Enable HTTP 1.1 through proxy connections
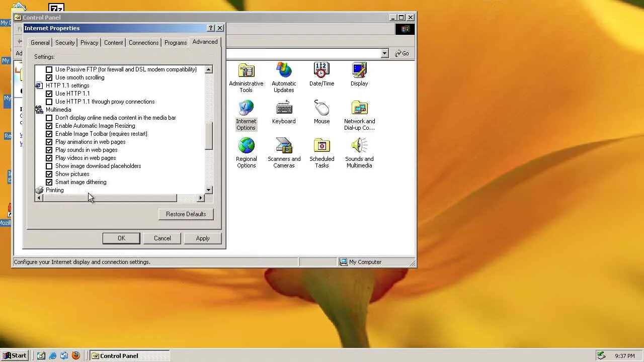The height and width of the screenshot is (362, 644). (49, 102)
